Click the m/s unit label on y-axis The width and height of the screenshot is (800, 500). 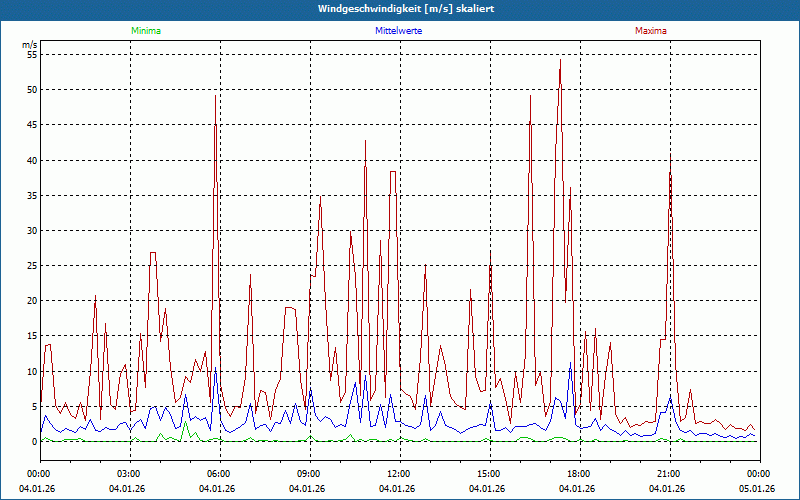29,45
